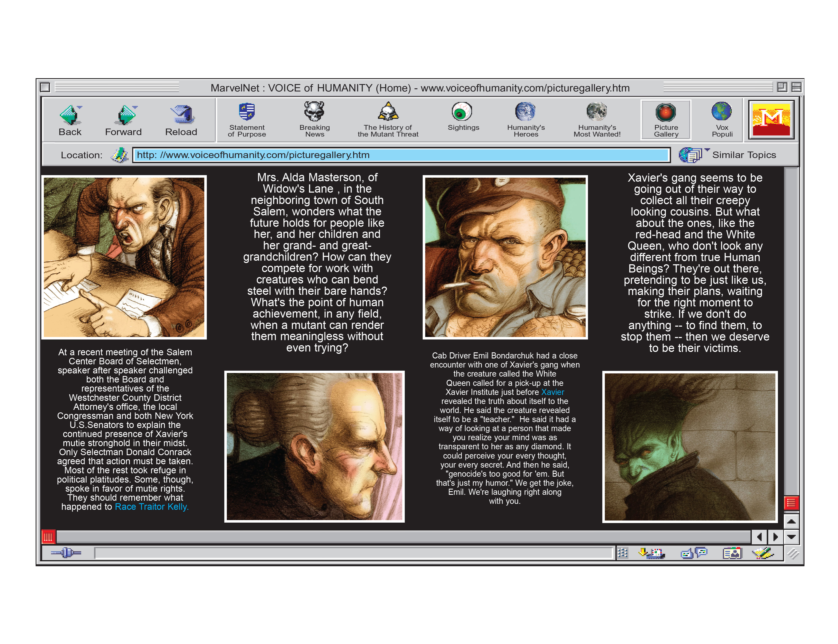The width and height of the screenshot is (838, 644).
Task: Click the vertical scrollbar down arrow
Action: 791,537
